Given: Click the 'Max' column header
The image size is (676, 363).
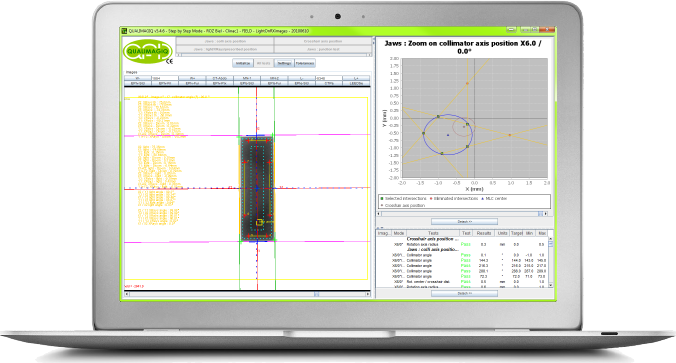Looking at the screenshot, I should 541,233.
